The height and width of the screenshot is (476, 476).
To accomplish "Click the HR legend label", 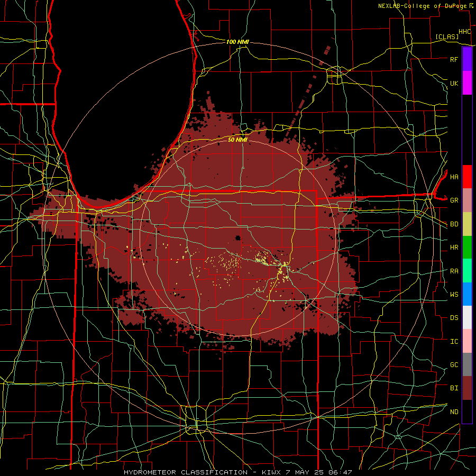I will click(454, 248).
